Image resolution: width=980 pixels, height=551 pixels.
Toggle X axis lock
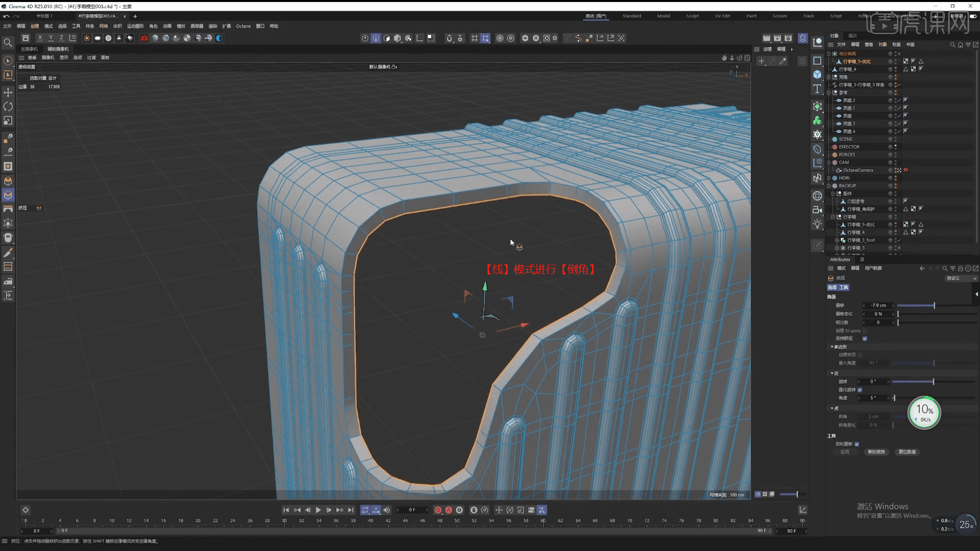(40, 38)
